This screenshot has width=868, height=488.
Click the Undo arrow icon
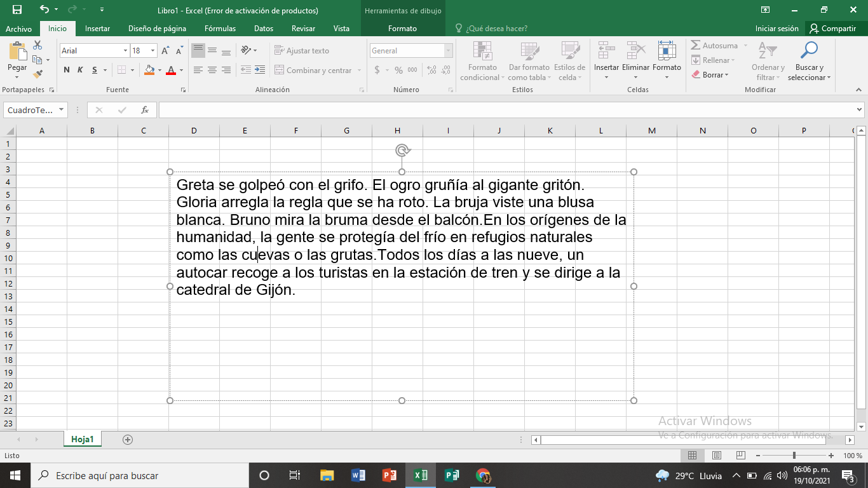pyautogui.click(x=44, y=10)
